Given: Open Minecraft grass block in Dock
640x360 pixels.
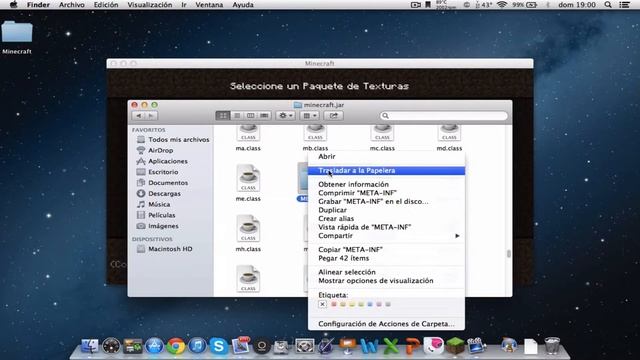Looking at the screenshot, I should click(x=455, y=346).
